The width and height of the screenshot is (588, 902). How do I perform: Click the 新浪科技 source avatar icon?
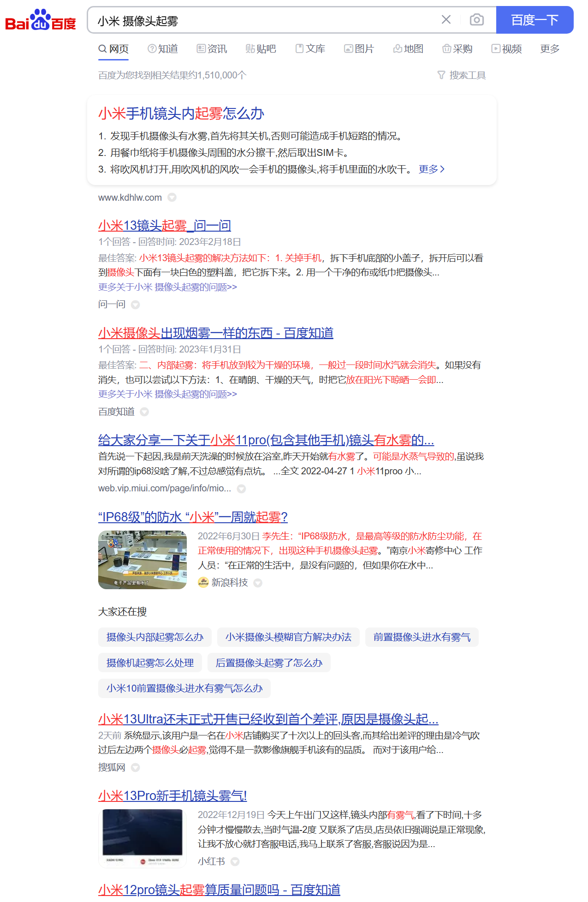tap(203, 583)
